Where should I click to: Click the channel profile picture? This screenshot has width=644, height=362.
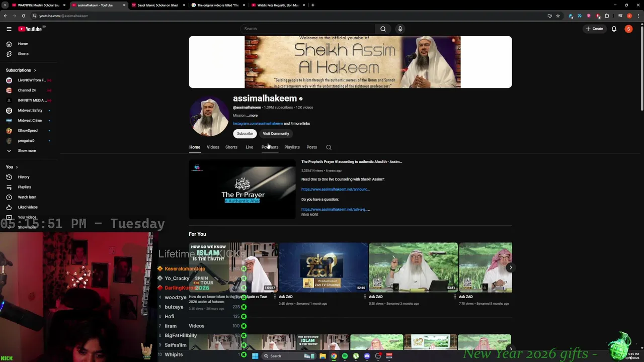(209, 117)
